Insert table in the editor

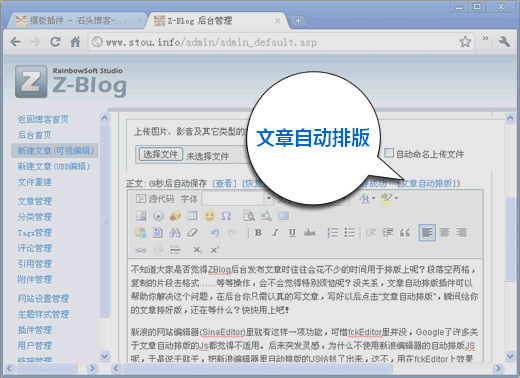coord(192,216)
